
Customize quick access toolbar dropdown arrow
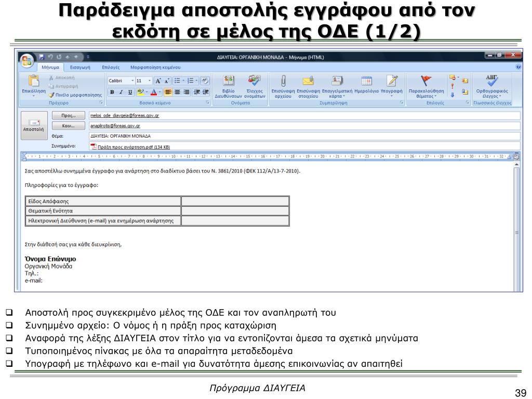coord(88,57)
